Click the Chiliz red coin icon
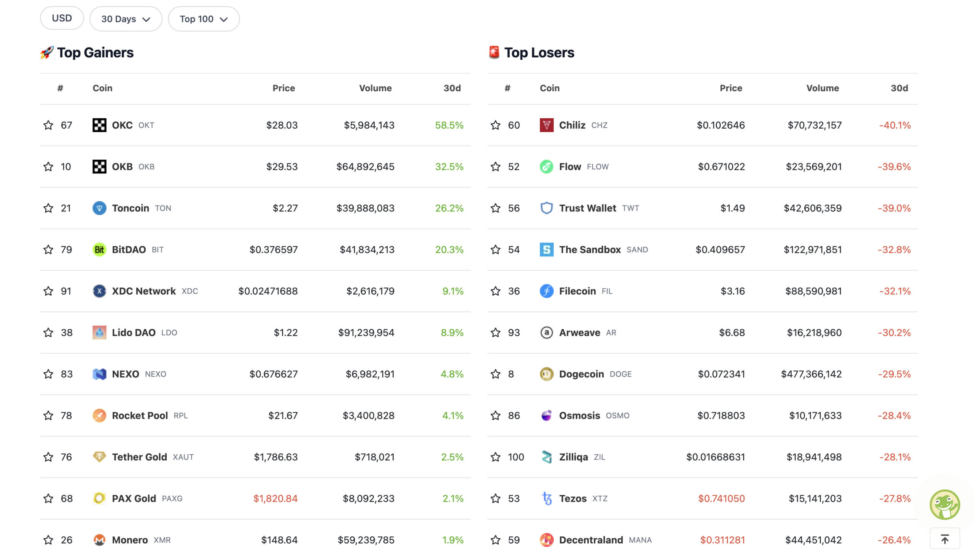Screen dimensions: 974x560 coord(546,125)
